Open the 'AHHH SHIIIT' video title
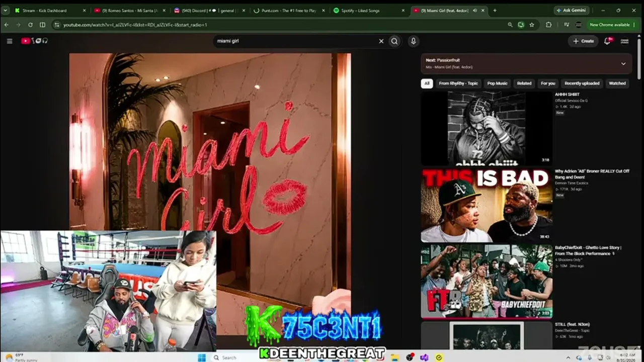Viewport: 644px width, 362px height. pos(567,95)
